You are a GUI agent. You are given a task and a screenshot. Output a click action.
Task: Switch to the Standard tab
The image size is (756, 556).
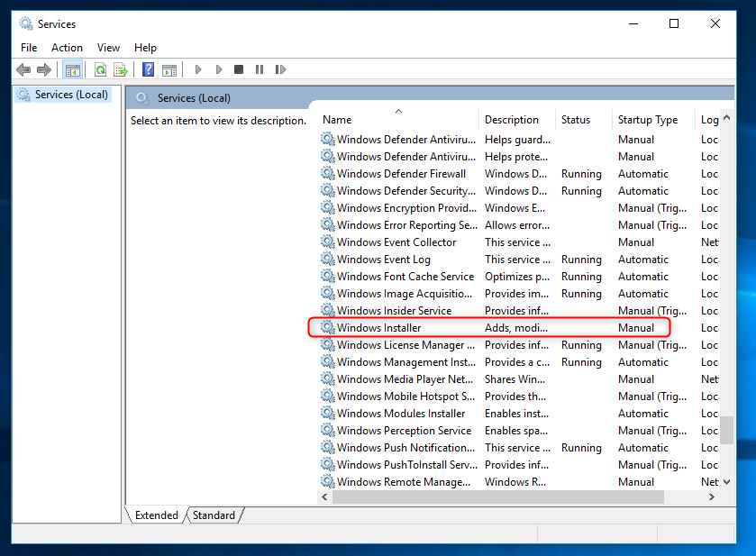point(214,515)
